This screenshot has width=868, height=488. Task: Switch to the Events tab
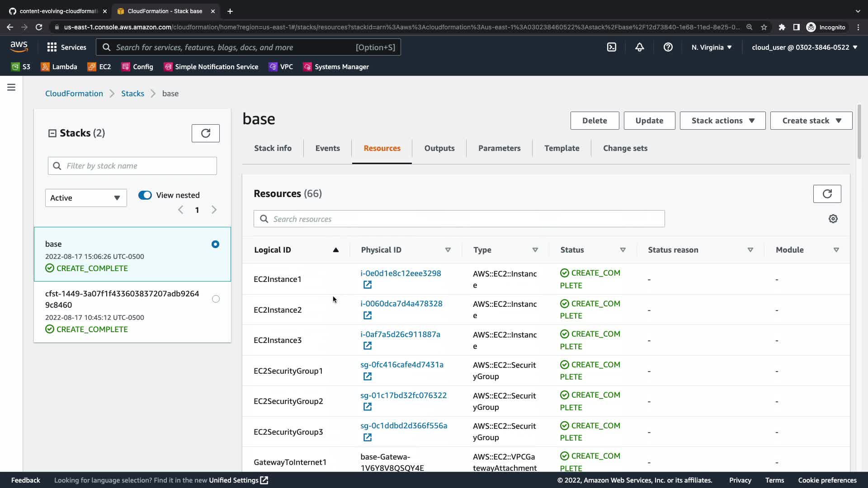327,148
